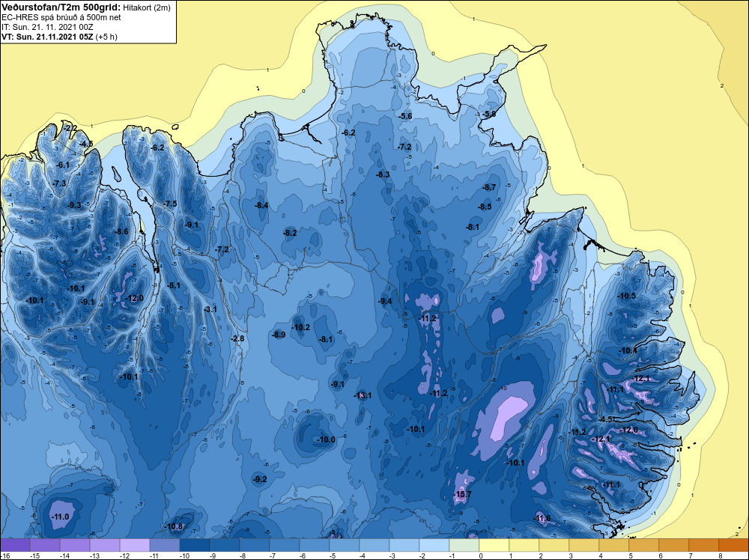The width and height of the screenshot is (749, 560).
Task: Click the 'Hitakort (2m)' header label
Action: pyautogui.click(x=147, y=7)
